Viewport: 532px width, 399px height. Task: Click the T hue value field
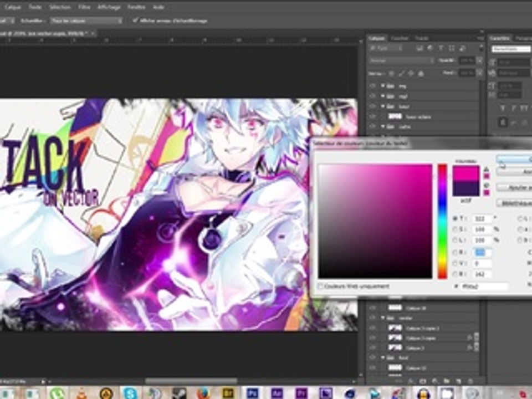pos(482,219)
